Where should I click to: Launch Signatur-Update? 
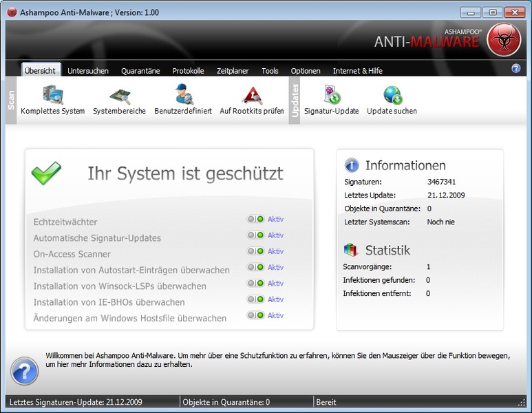332,95
